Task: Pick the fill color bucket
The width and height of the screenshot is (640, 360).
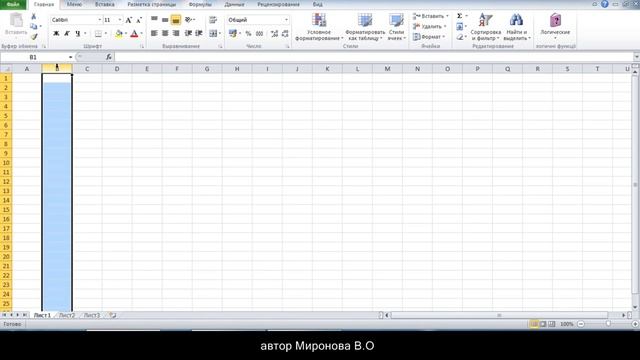Action: [x=118, y=33]
